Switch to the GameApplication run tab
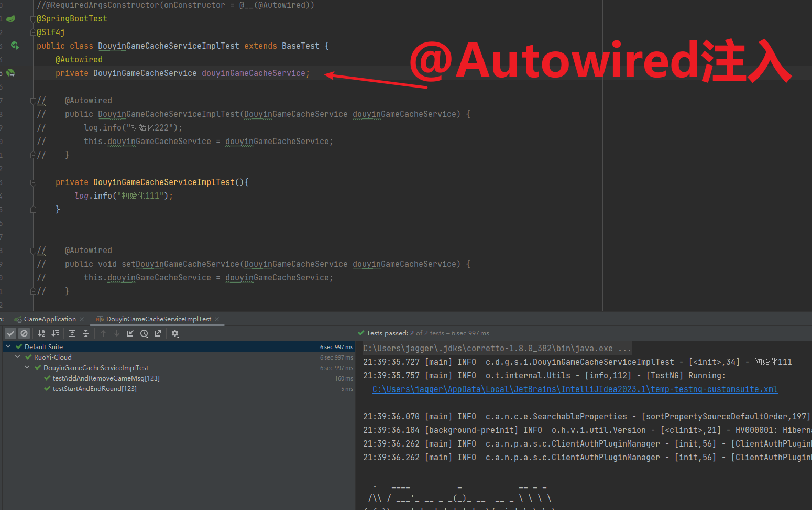Viewport: 812px width, 510px height. [x=50, y=319]
